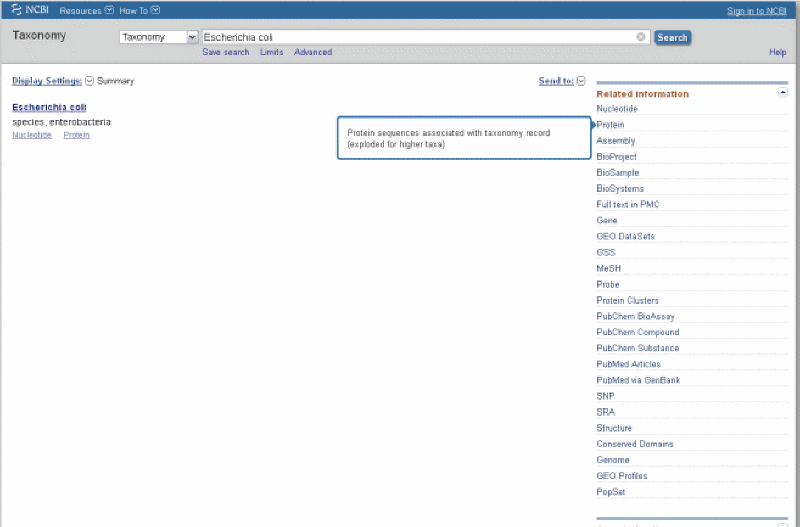Image resolution: width=800 pixels, height=527 pixels.
Task: Select Assembly in Related information
Action: pos(616,141)
